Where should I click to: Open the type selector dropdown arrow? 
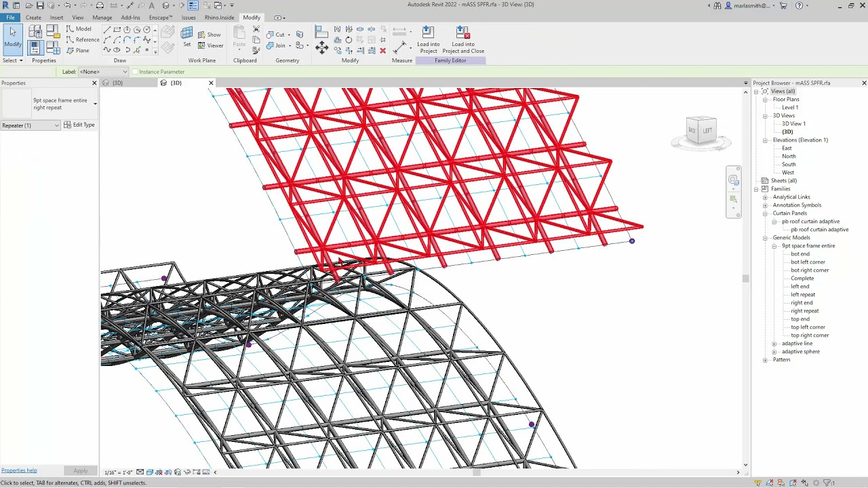click(x=95, y=104)
